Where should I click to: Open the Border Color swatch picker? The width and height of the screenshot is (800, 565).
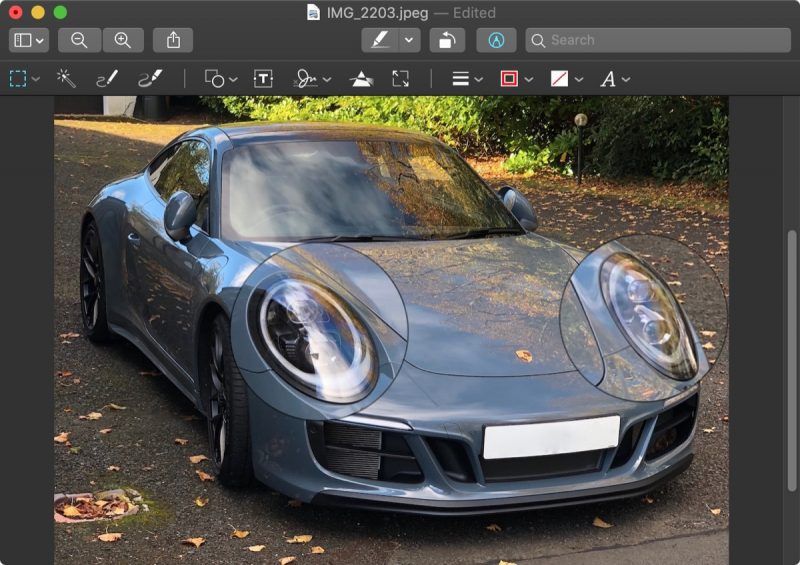tap(515, 79)
